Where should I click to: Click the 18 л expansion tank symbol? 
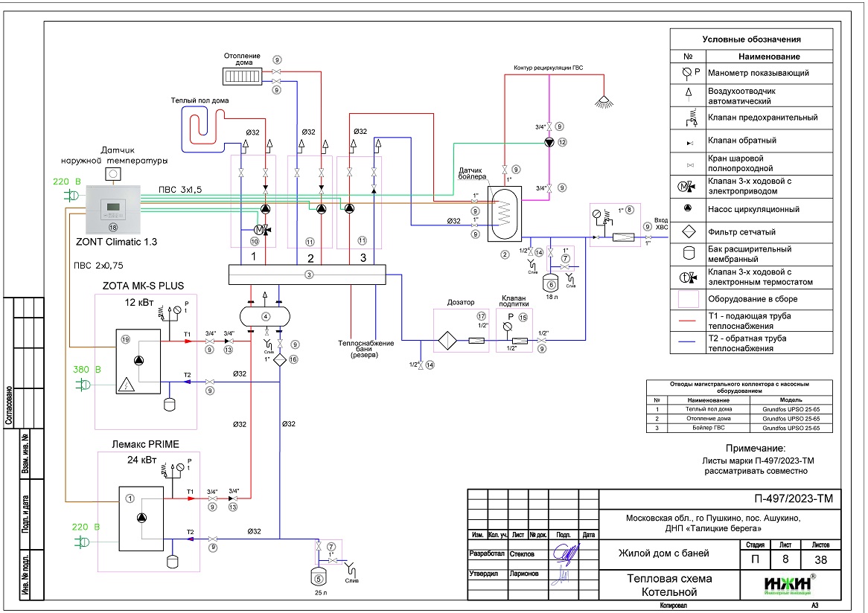click(x=552, y=282)
